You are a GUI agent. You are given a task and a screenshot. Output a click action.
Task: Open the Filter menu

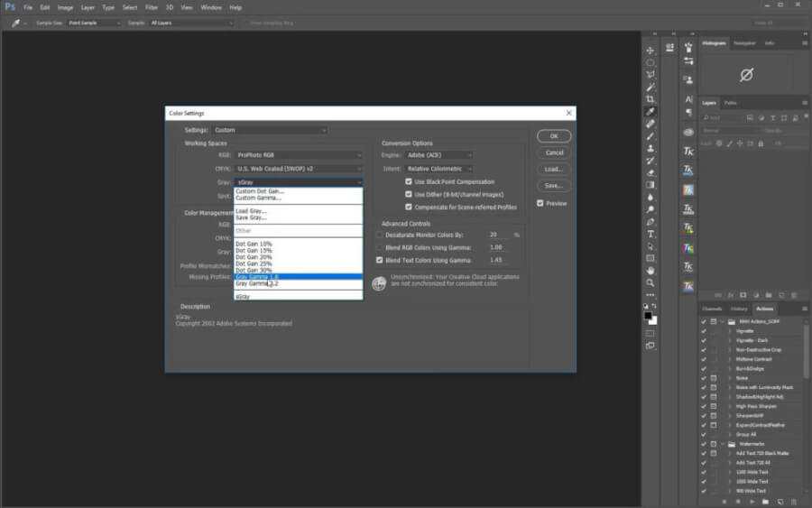pos(152,8)
